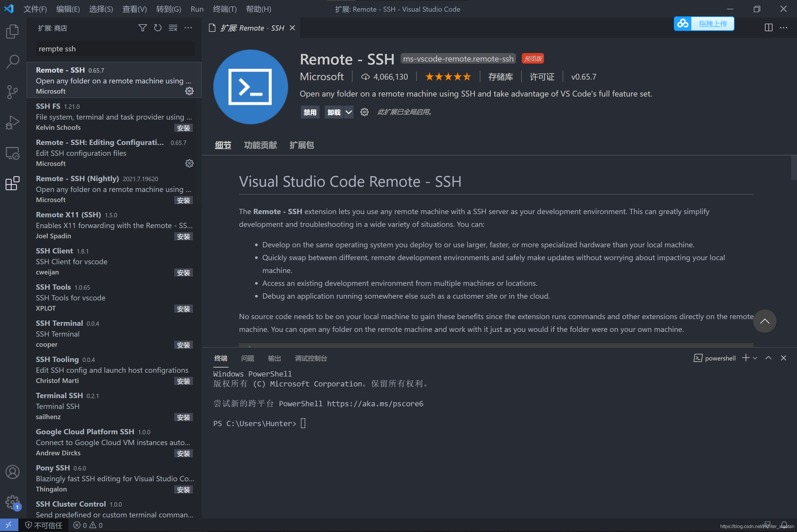Image resolution: width=797 pixels, height=532 pixels.
Task: Maximize the terminal panel size
Action: point(768,358)
